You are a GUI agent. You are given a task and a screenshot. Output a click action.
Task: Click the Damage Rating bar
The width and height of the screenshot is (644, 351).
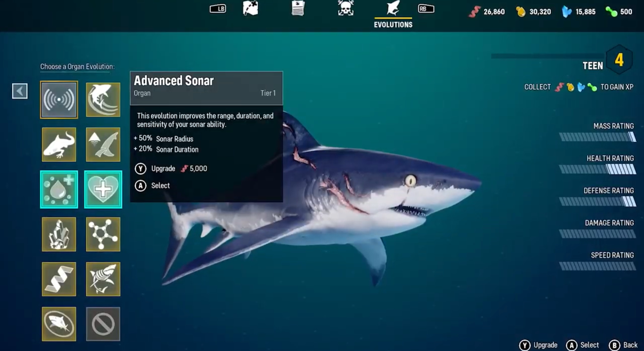[x=598, y=234]
